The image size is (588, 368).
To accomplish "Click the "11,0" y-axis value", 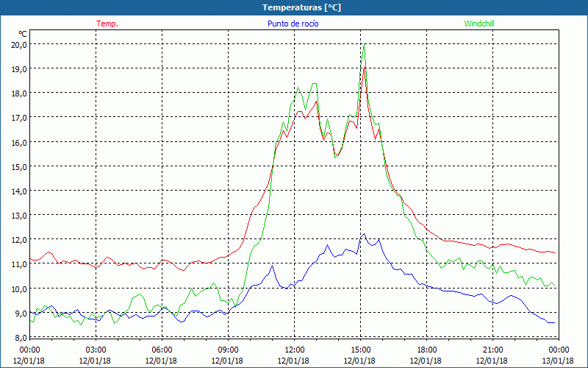I will 19,264.
